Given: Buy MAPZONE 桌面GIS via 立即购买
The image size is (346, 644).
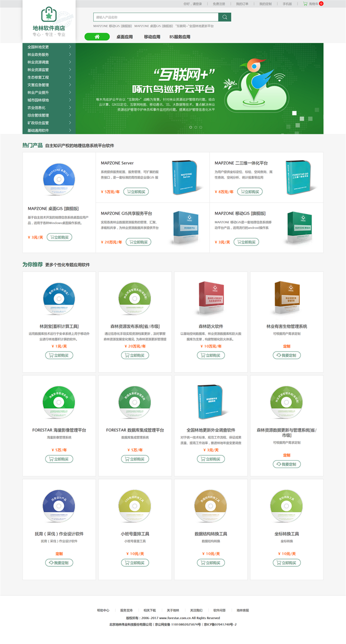Looking at the screenshot, I should [x=59, y=237].
